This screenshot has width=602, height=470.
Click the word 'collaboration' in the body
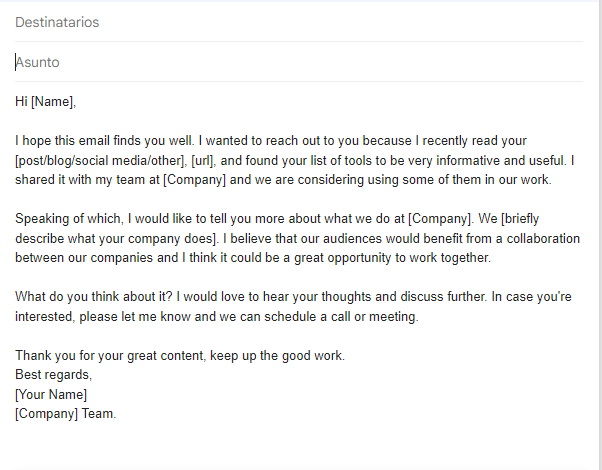coord(543,238)
